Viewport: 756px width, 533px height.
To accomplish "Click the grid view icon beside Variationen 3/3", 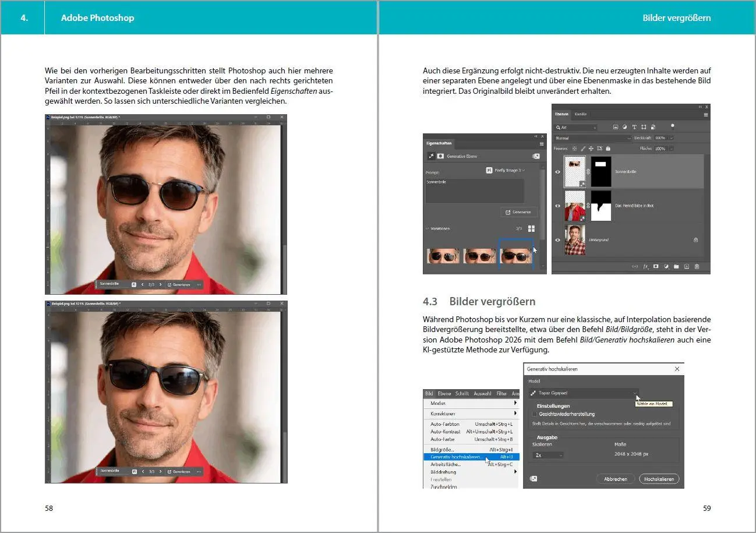I will pos(531,228).
